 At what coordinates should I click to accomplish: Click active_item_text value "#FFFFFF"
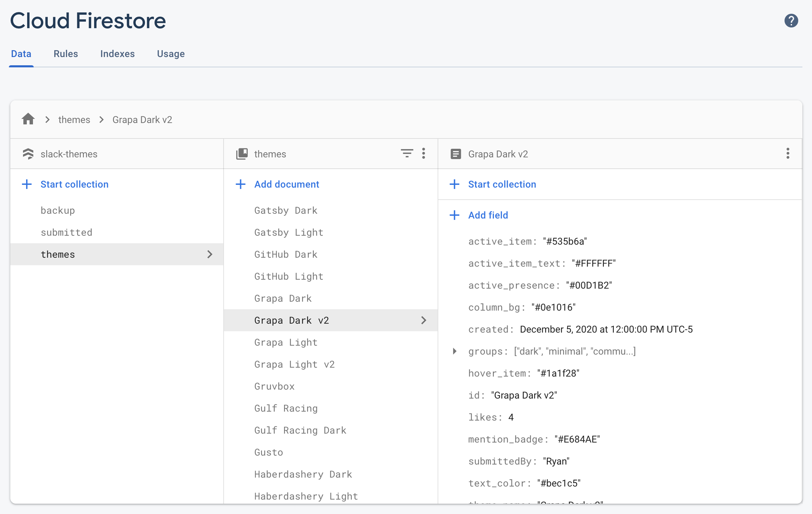point(594,263)
